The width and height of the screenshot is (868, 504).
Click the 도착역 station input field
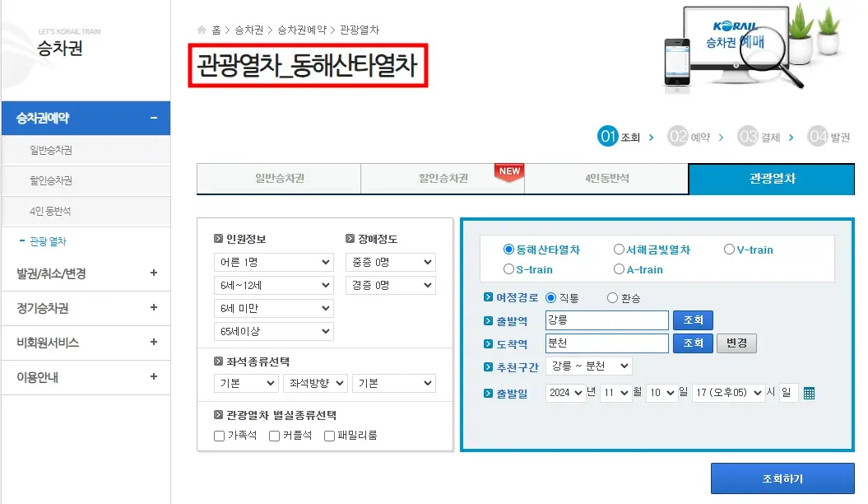tap(606, 343)
